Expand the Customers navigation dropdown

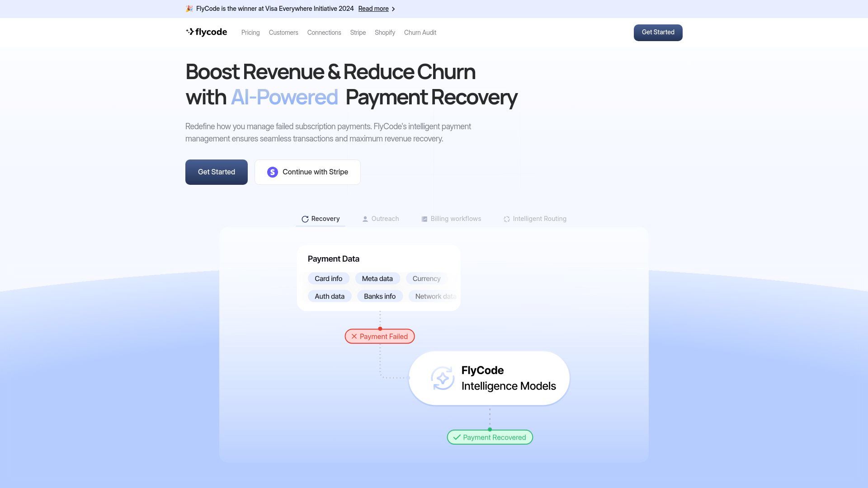[283, 33]
